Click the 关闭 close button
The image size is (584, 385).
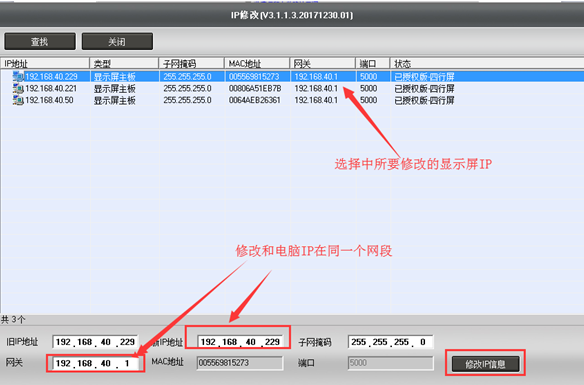[117, 41]
